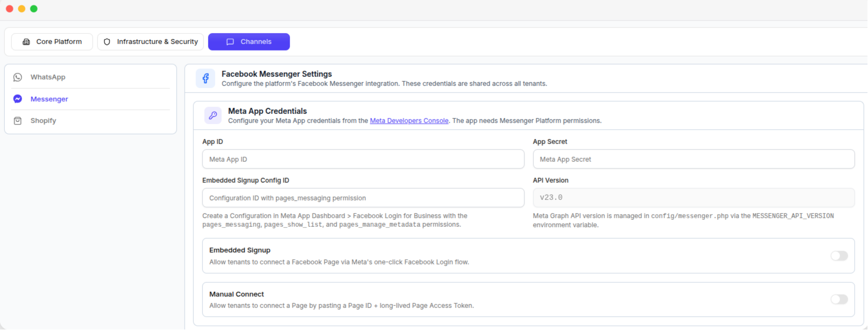
Task: Focus the Meta App ID input field
Action: coord(363,160)
